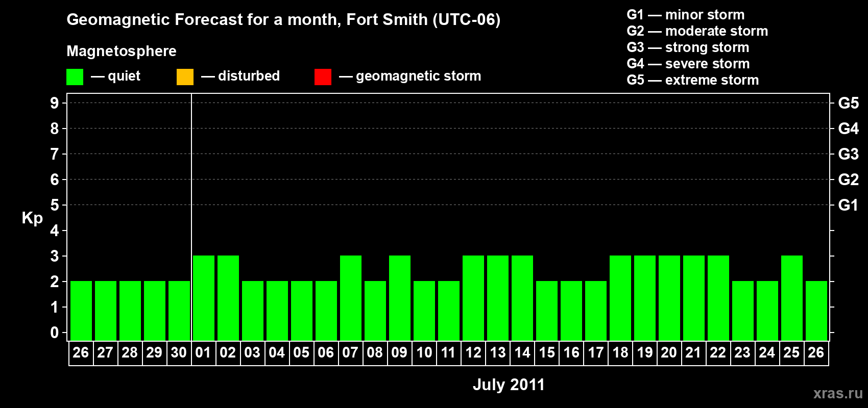Image resolution: width=868 pixels, height=408 pixels.
Task: Click date label 24 on the axis
Action: tap(767, 353)
